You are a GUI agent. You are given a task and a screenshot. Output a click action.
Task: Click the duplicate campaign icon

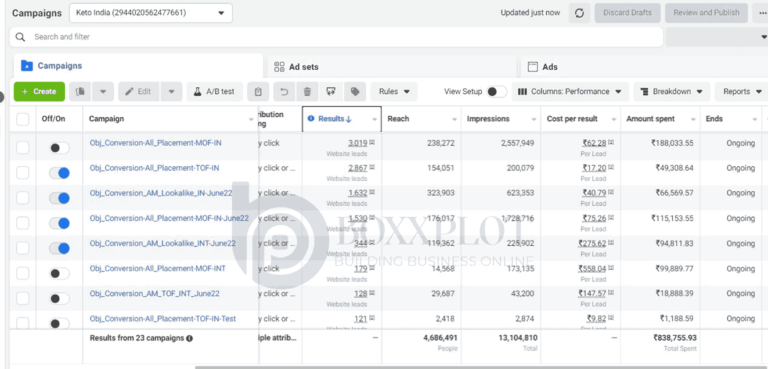point(81,92)
